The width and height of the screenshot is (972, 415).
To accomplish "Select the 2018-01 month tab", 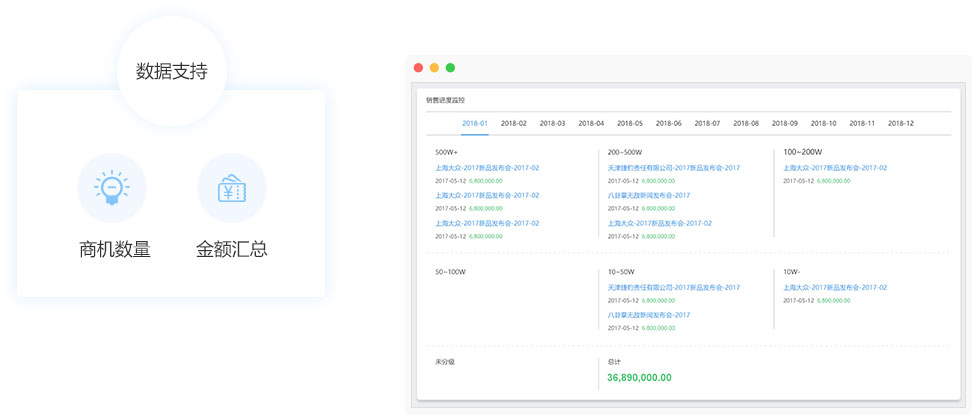I will coord(475,123).
